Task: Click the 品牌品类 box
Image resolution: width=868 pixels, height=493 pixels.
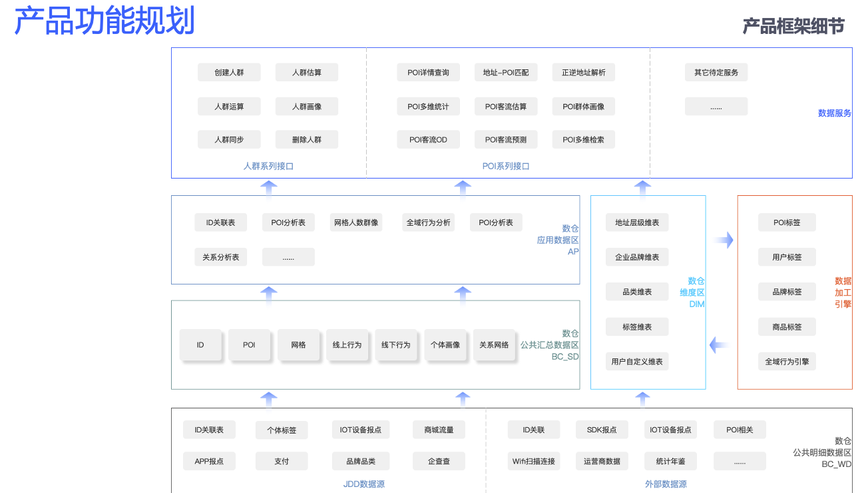Action: [361, 461]
